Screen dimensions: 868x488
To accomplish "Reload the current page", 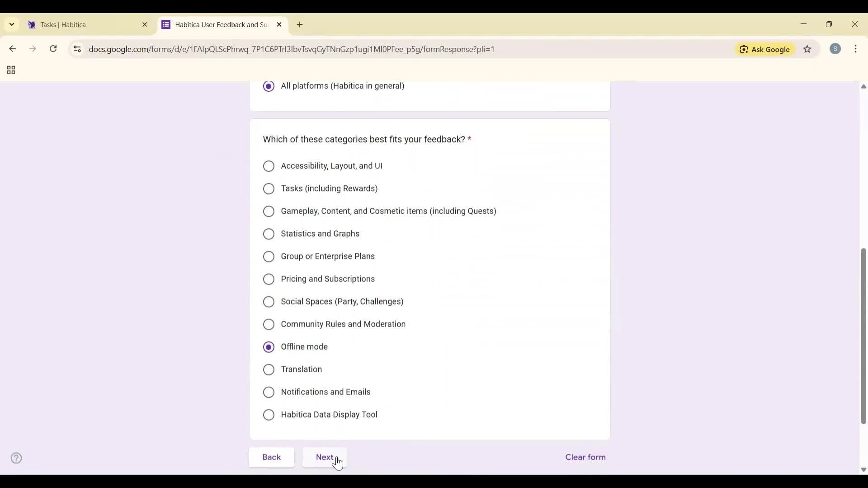I will (x=53, y=49).
